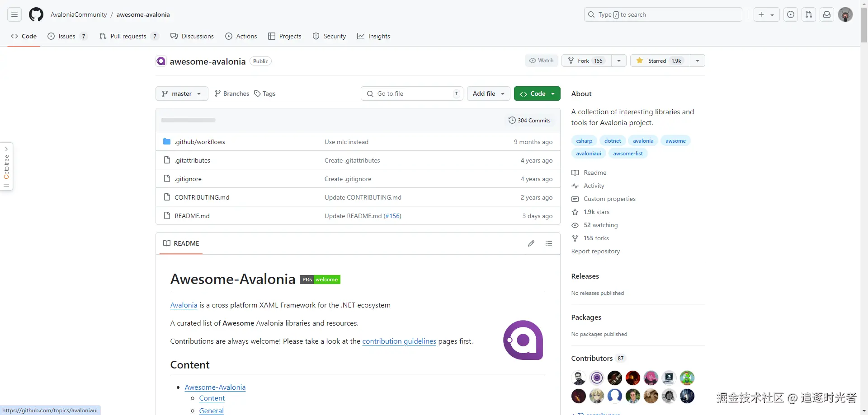Go to the Discussions tab
Screen dimensions: 868x415
[x=192, y=36]
